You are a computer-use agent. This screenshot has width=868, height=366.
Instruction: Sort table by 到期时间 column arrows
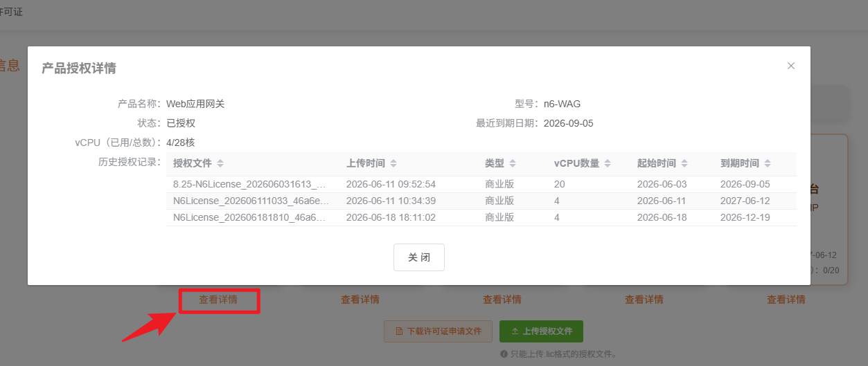pyautogui.click(x=768, y=164)
